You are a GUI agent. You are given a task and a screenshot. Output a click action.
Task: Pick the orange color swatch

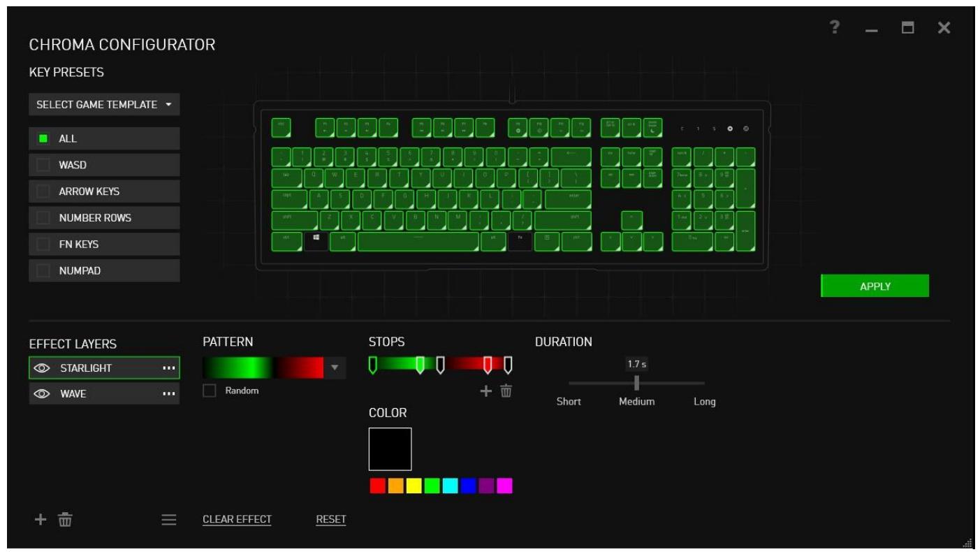coord(396,486)
